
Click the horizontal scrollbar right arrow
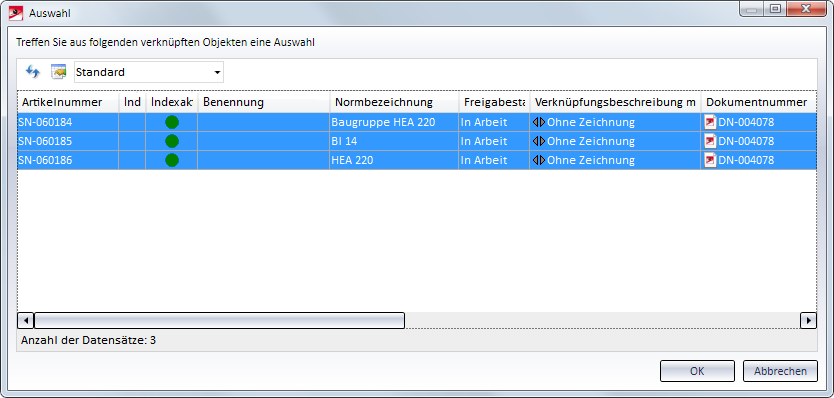point(808,320)
